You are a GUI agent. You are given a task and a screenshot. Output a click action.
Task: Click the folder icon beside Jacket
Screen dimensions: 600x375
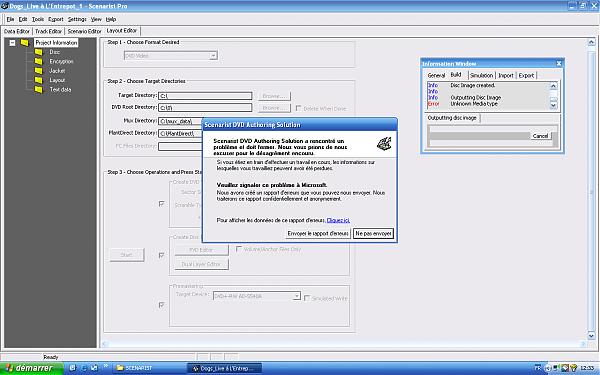39,70
